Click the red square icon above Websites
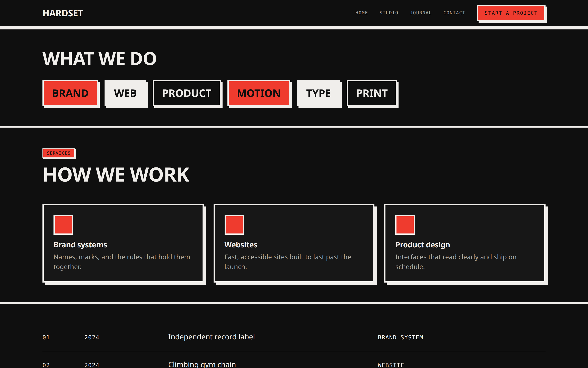This screenshot has width=588, height=368. click(234, 225)
